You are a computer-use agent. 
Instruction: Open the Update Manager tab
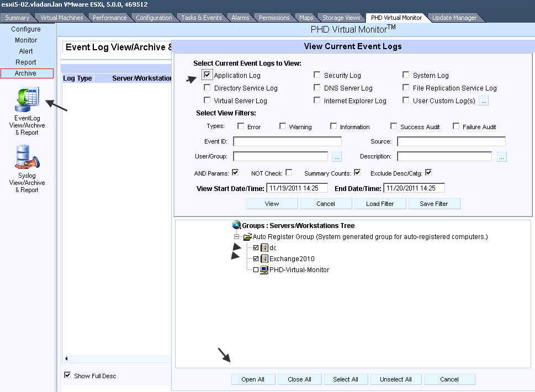coord(454,18)
